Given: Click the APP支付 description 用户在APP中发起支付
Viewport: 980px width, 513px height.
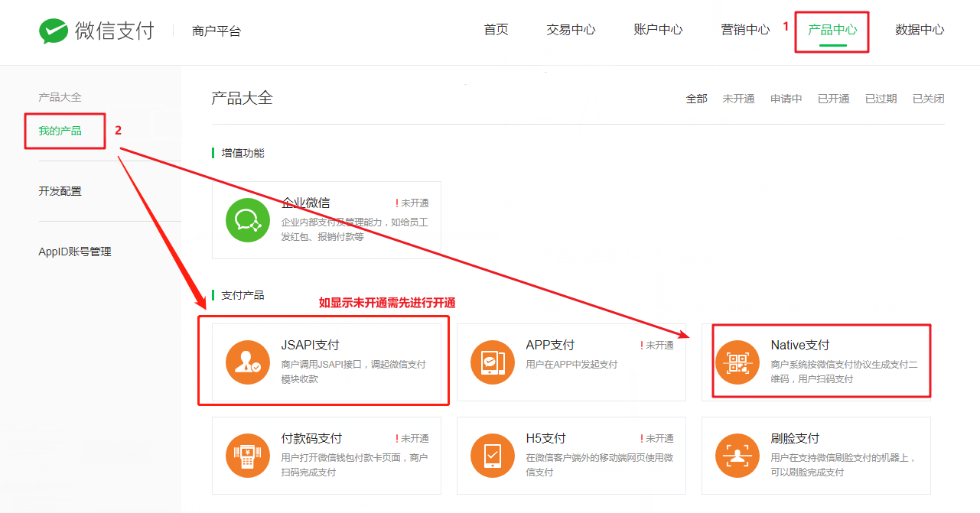Looking at the screenshot, I should (571, 365).
